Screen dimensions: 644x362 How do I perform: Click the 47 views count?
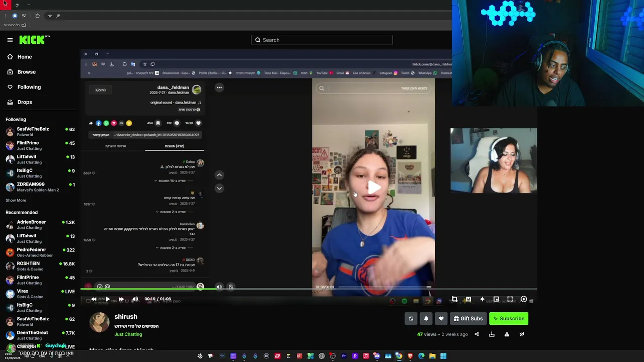(427, 334)
